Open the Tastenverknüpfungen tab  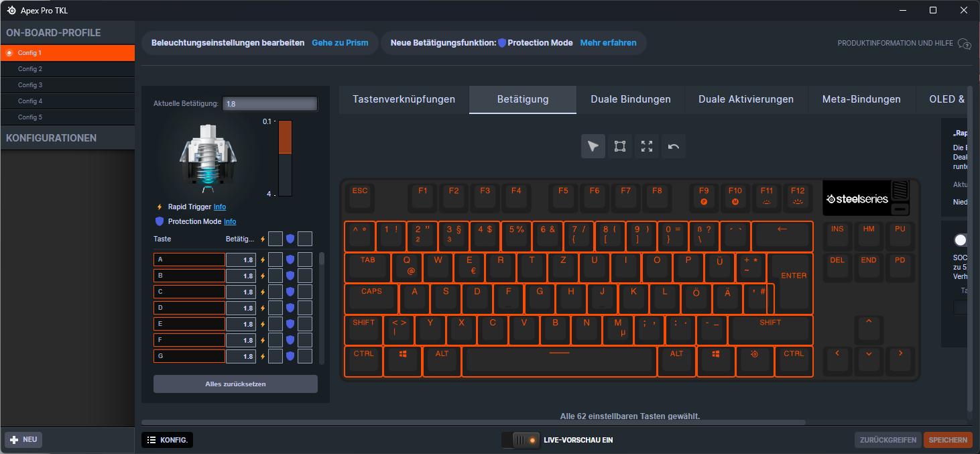(404, 99)
